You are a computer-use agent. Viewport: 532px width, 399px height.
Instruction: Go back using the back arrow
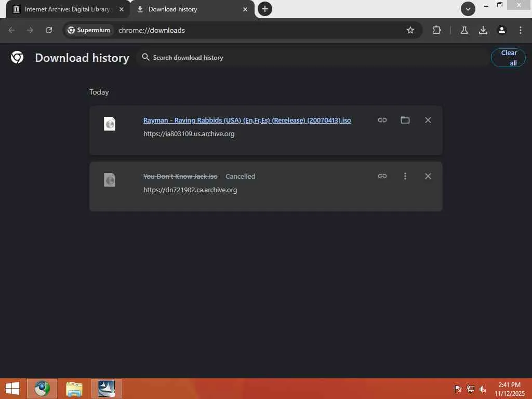(x=11, y=30)
